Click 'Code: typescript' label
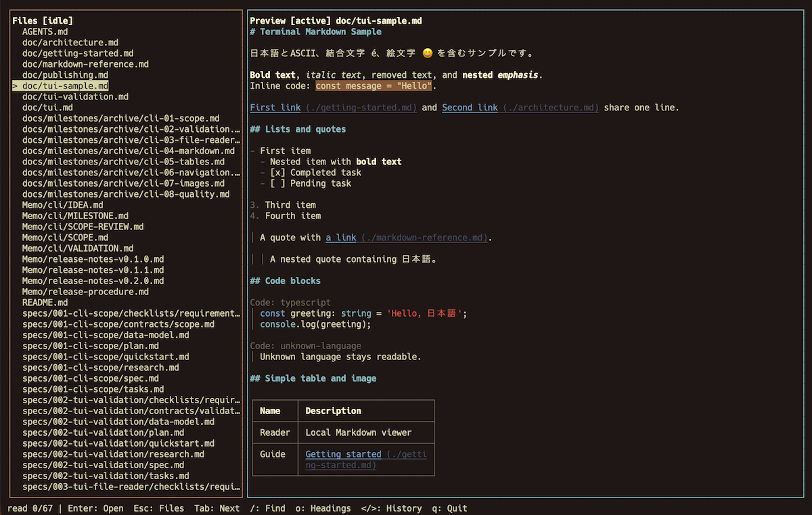Screen dimensions: 812x515 (x=290, y=303)
